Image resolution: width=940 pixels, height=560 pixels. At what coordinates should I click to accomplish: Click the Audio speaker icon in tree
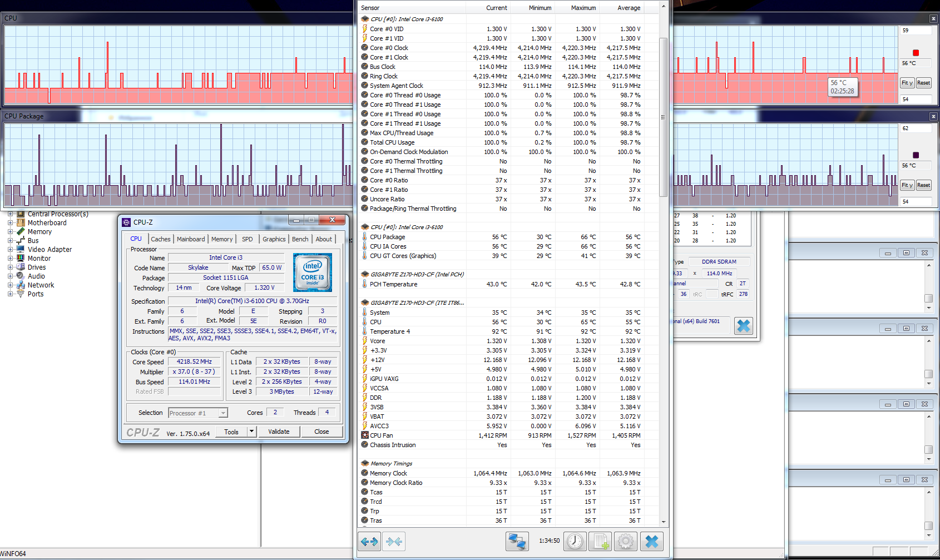coord(21,276)
